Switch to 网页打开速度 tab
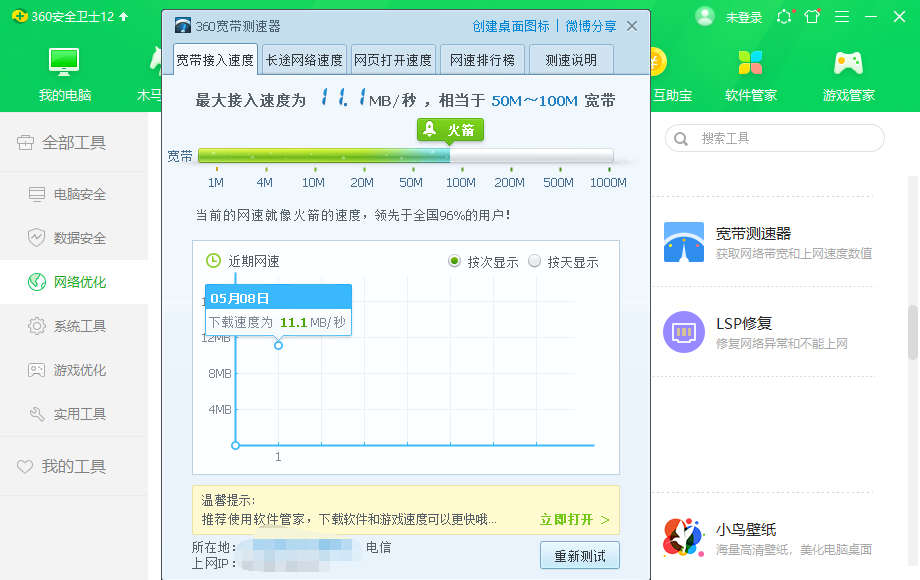 point(393,60)
